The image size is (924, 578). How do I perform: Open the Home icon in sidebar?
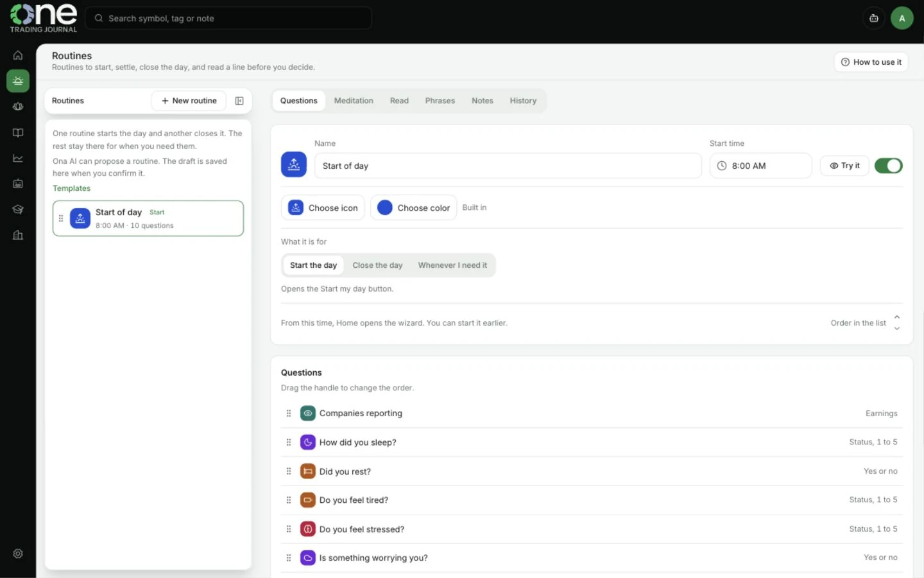click(18, 55)
